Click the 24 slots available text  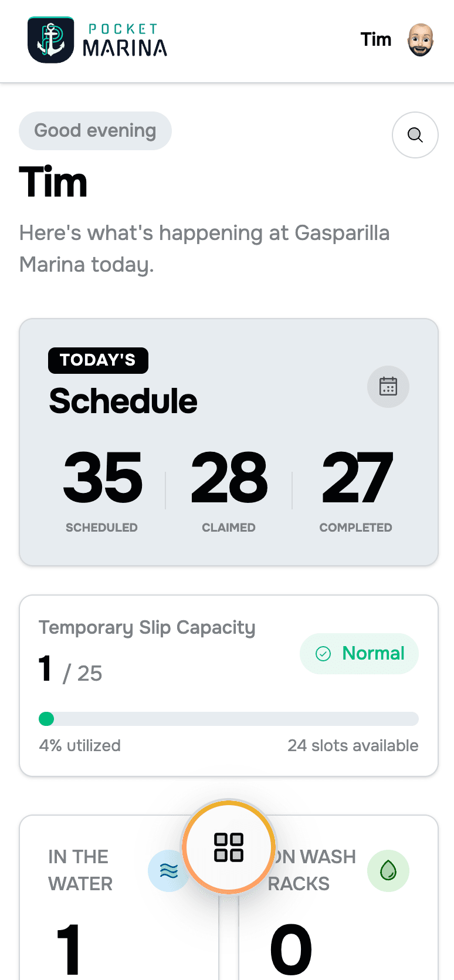click(x=353, y=746)
